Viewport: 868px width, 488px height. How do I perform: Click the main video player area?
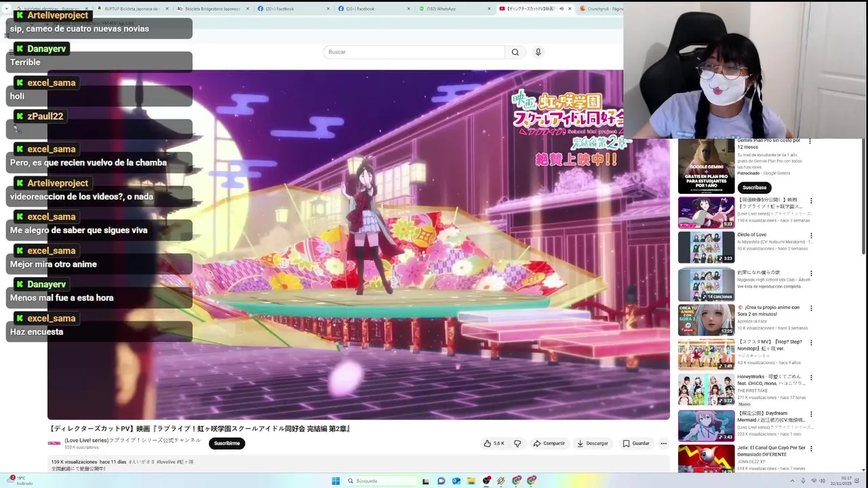(x=358, y=245)
